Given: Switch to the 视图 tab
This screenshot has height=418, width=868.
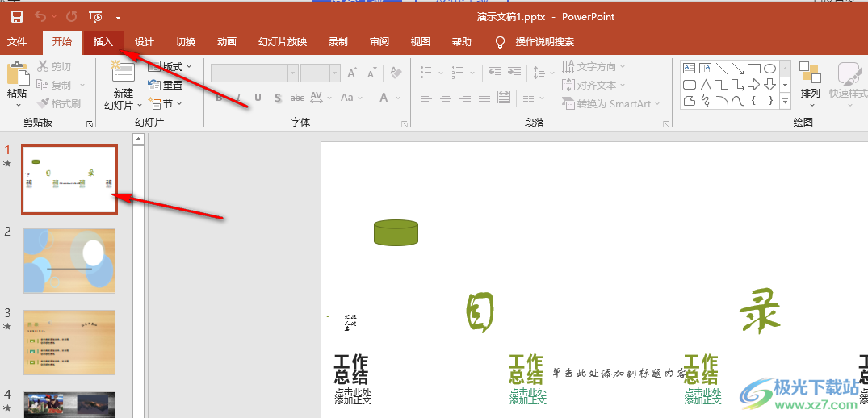Looking at the screenshot, I should pyautogui.click(x=420, y=41).
